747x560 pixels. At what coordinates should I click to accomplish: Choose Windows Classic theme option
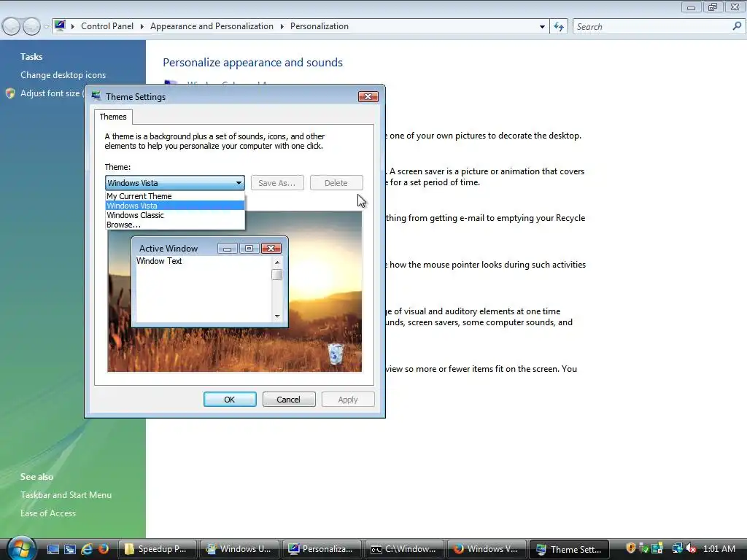[x=175, y=215]
